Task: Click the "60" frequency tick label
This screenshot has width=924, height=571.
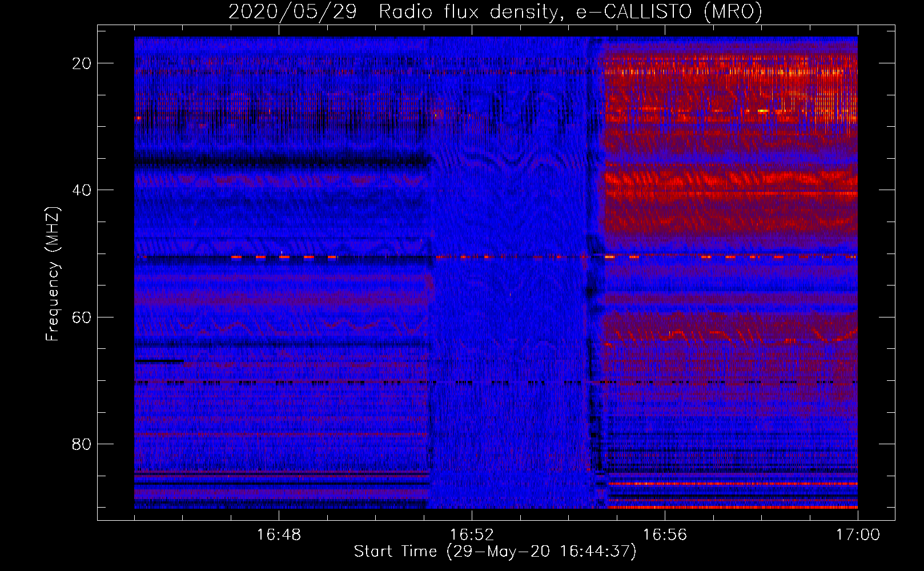Action: click(x=82, y=317)
